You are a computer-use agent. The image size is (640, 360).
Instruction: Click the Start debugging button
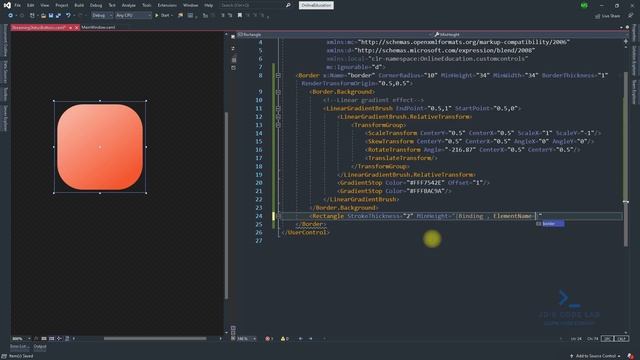point(163,16)
